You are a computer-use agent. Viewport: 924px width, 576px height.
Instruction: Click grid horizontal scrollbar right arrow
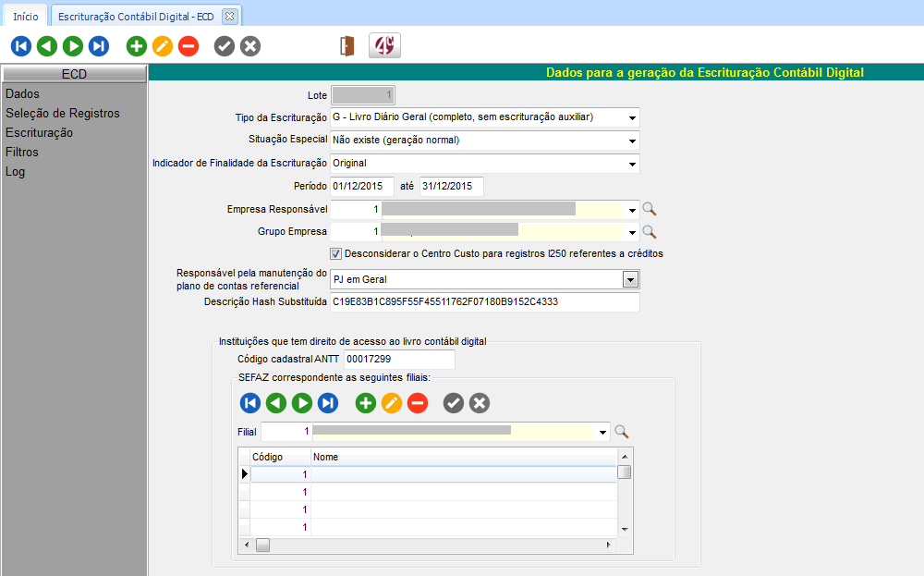609,545
